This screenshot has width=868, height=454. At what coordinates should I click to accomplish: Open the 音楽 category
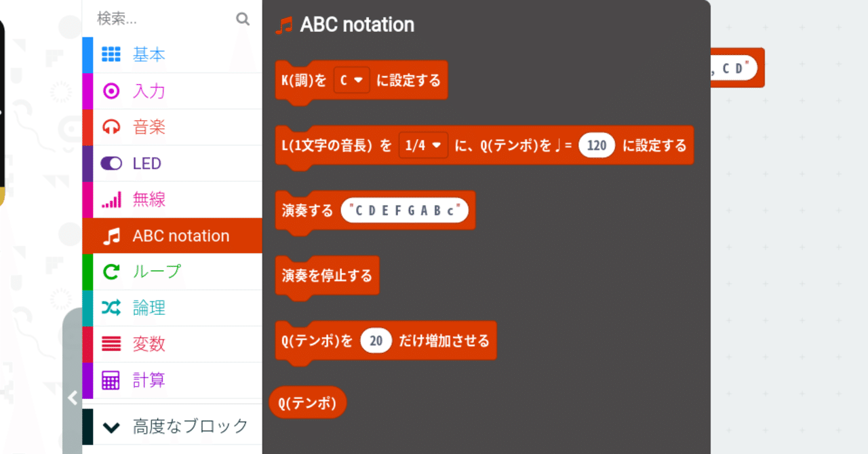click(x=149, y=127)
